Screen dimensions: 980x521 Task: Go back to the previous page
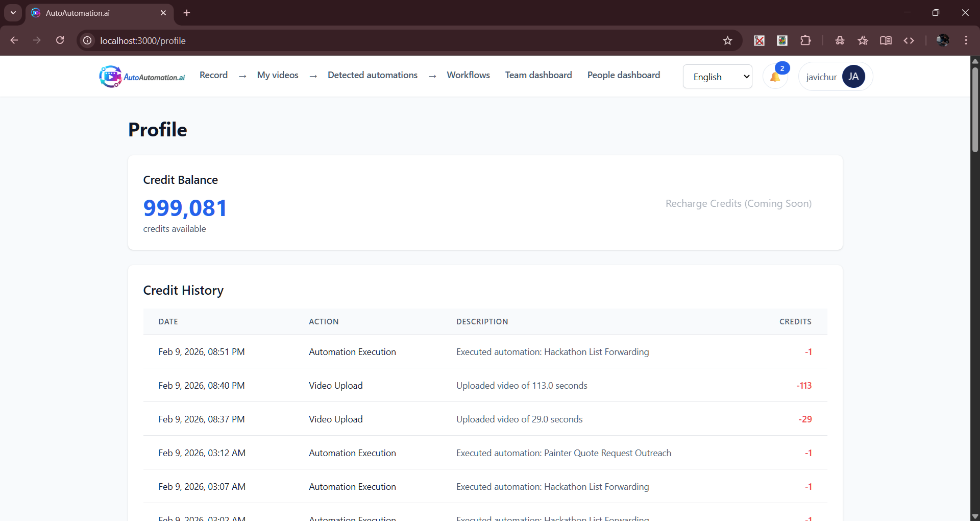[x=14, y=40]
